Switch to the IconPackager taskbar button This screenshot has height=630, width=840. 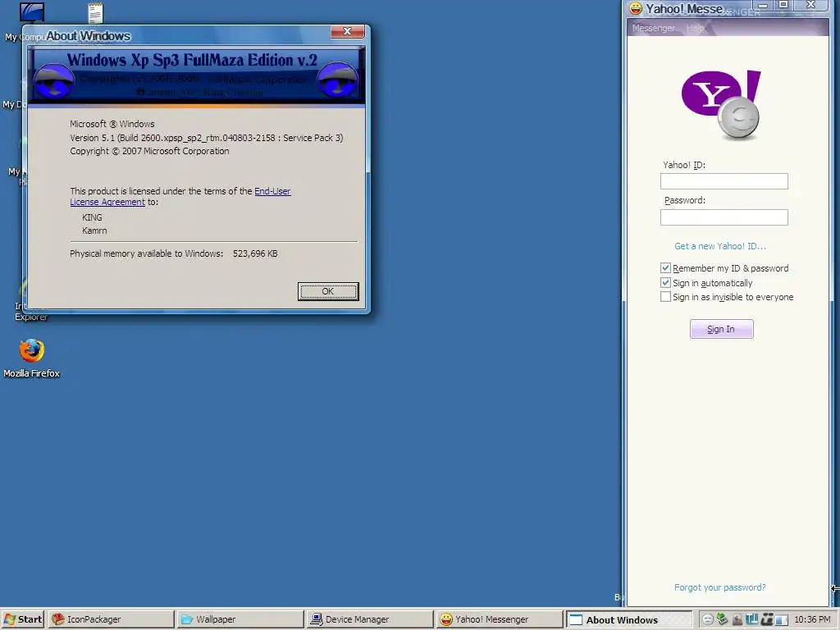pos(112,619)
